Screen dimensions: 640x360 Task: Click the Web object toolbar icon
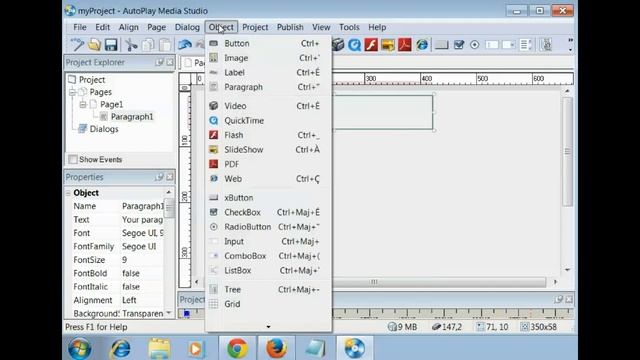(x=422, y=44)
